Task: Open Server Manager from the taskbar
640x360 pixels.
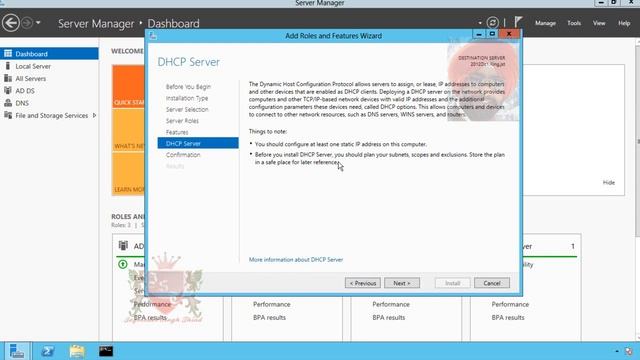Action: tap(17, 351)
